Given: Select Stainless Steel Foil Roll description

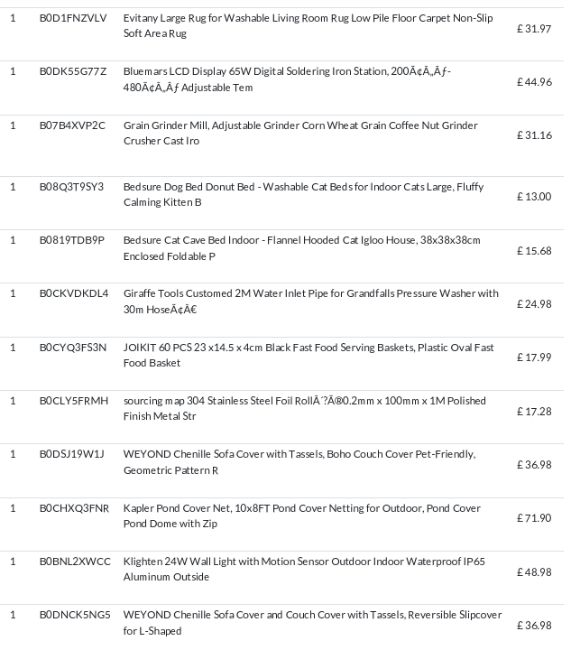Looking at the screenshot, I should 304,408.
